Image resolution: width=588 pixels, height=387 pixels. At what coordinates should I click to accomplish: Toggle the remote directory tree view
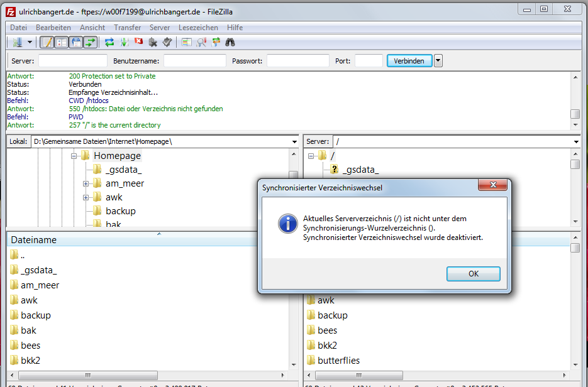[76, 42]
